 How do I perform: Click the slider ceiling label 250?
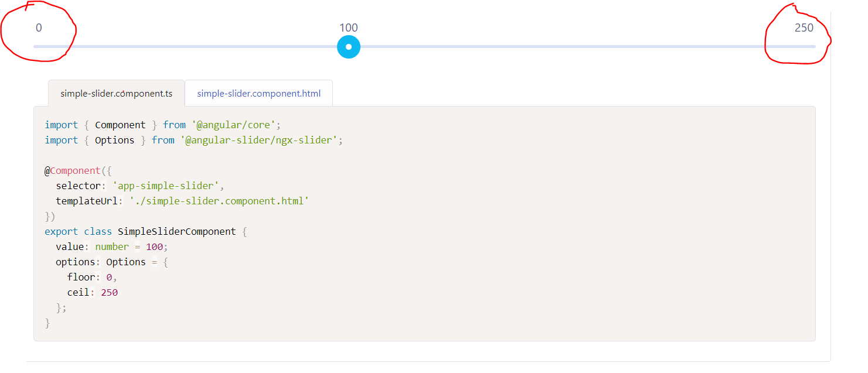point(804,27)
